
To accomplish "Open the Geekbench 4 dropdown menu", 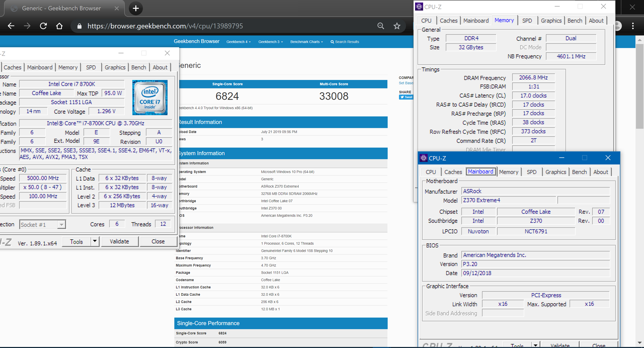I will 238,42.
